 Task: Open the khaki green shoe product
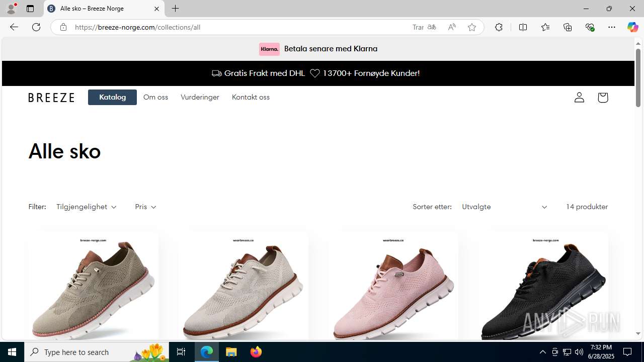click(x=94, y=286)
